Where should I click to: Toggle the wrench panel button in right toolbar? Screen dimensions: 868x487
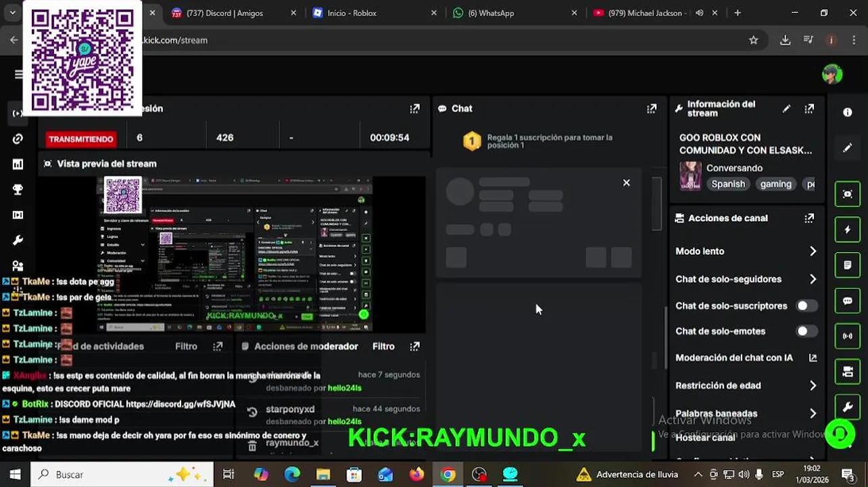[848, 407]
